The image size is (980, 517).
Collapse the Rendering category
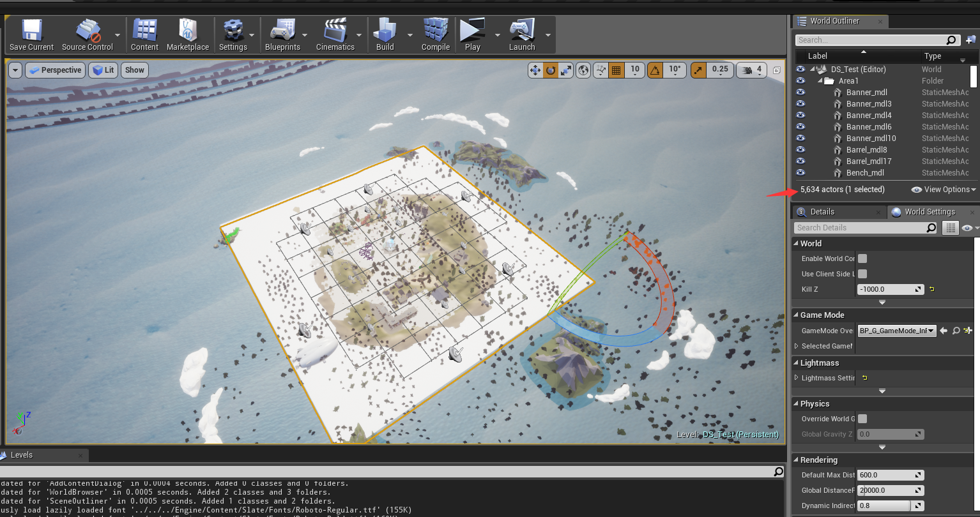796,460
